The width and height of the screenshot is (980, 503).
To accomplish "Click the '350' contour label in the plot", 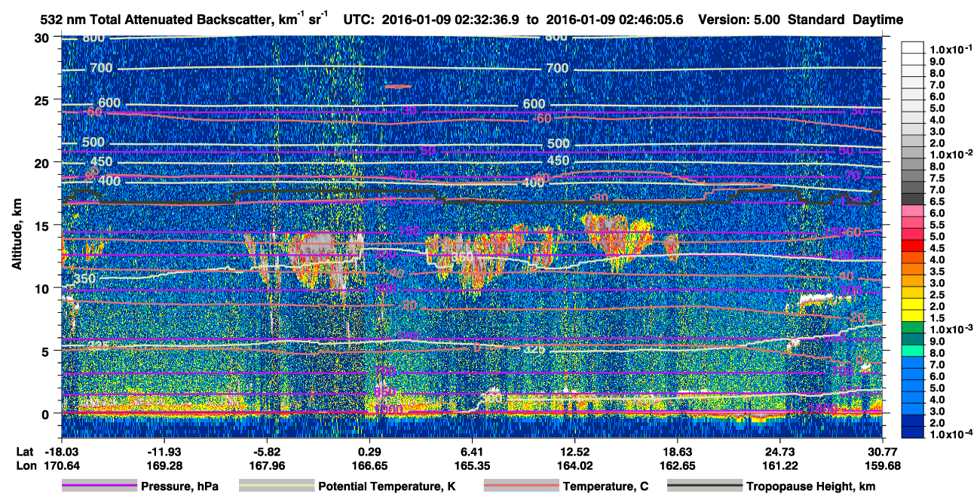I will click(x=84, y=280).
